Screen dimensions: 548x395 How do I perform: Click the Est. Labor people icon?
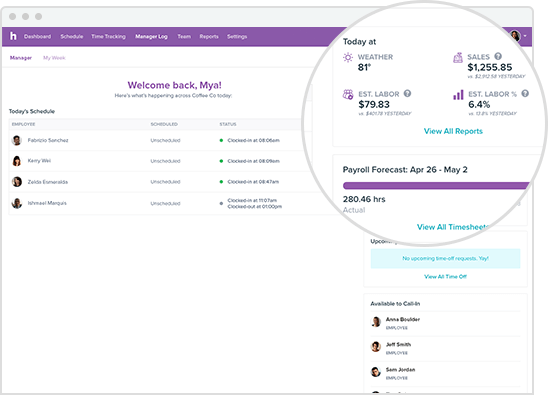click(x=348, y=94)
